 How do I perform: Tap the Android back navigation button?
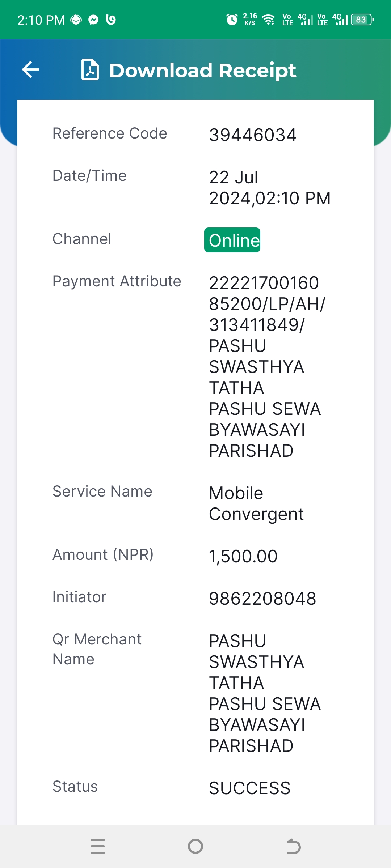(293, 846)
